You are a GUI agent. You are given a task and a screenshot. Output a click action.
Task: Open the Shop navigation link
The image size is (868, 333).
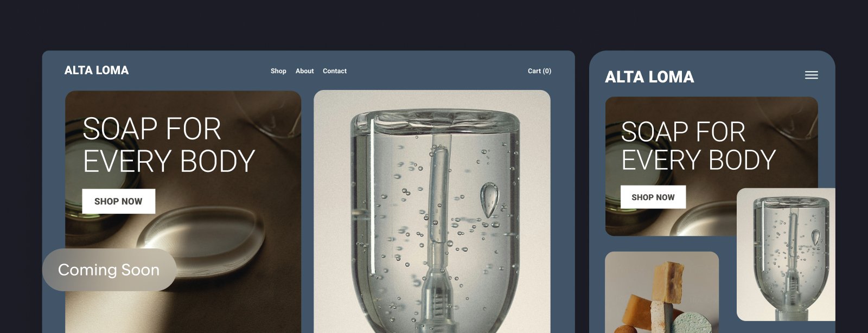[278, 71]
